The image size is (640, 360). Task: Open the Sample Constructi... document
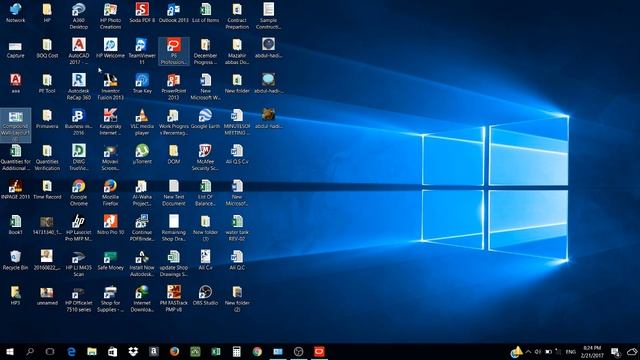click(268, 16)
